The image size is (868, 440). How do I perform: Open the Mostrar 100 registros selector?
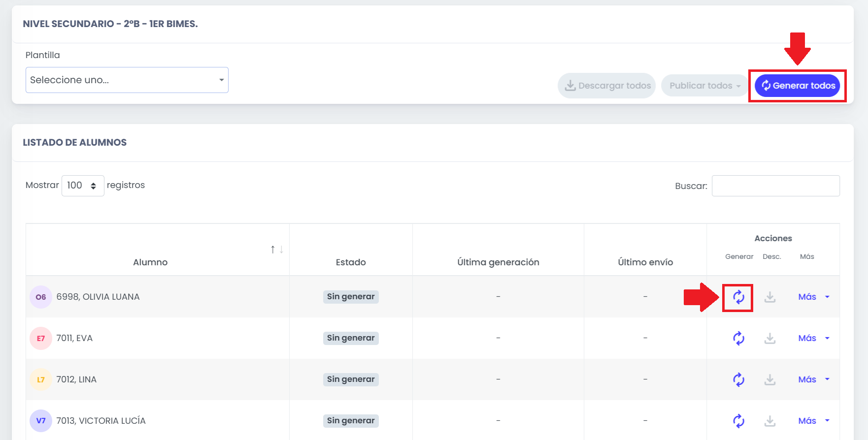[83, 186]
